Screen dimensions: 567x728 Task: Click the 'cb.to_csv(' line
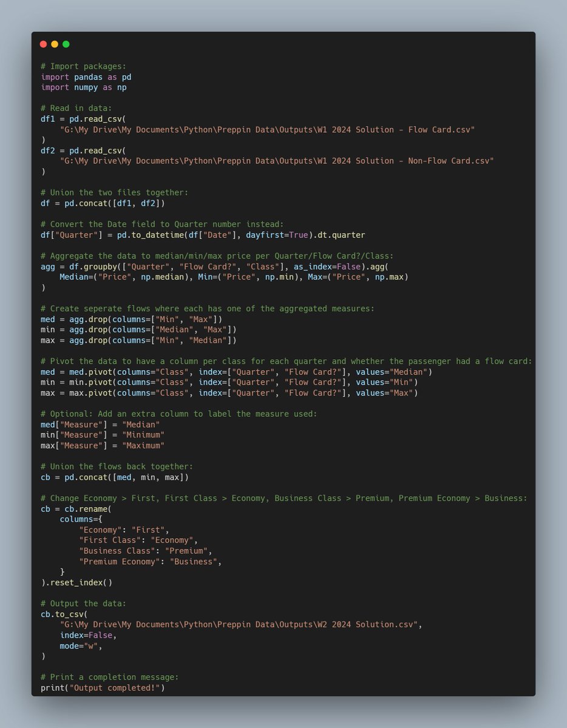tap(64, 614)
